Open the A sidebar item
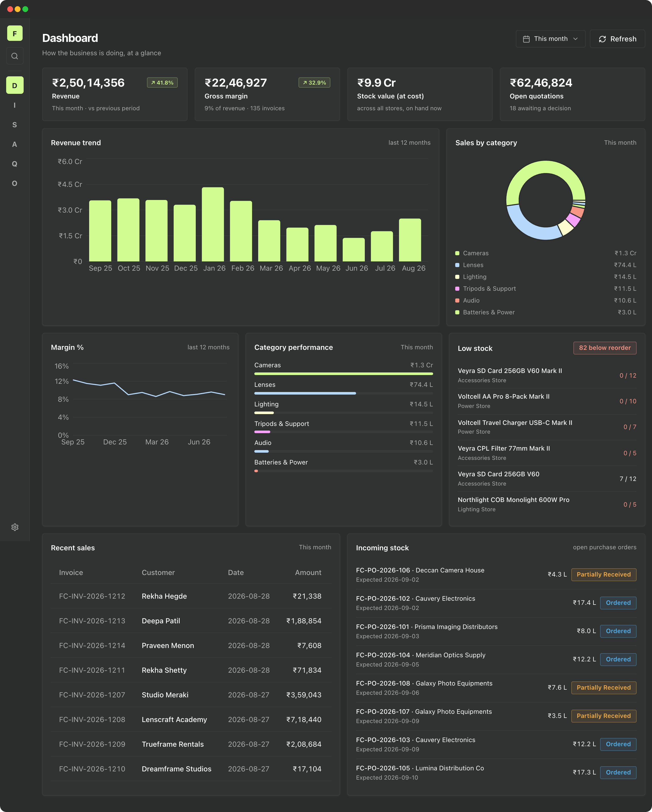 coord(15,144)
